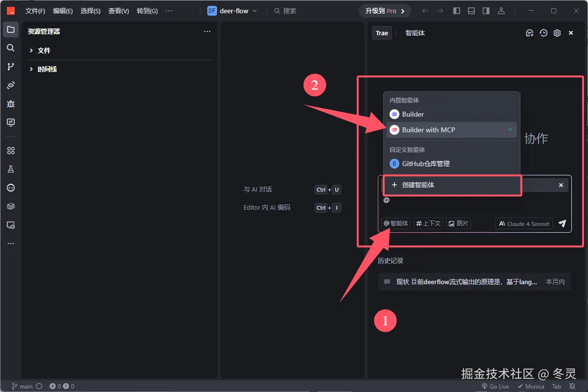Click the Trae logo in title bar
This screenshot has width=588, height=392.
point(11,11)
